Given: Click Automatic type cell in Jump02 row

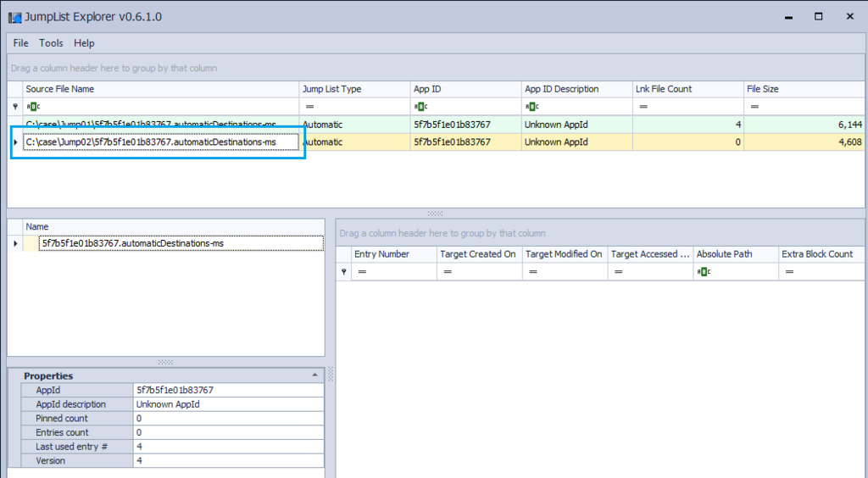Looking at the screenshot, I should point(354,142).
